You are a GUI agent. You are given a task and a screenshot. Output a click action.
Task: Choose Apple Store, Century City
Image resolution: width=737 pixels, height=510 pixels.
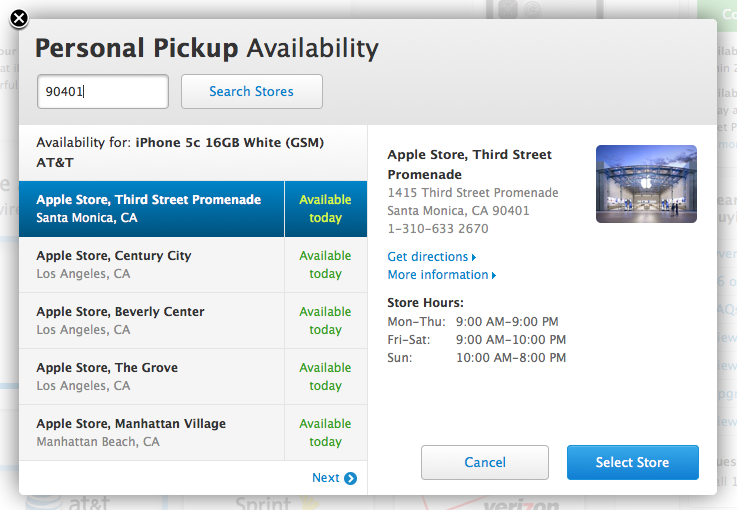[x=150, y=264]
